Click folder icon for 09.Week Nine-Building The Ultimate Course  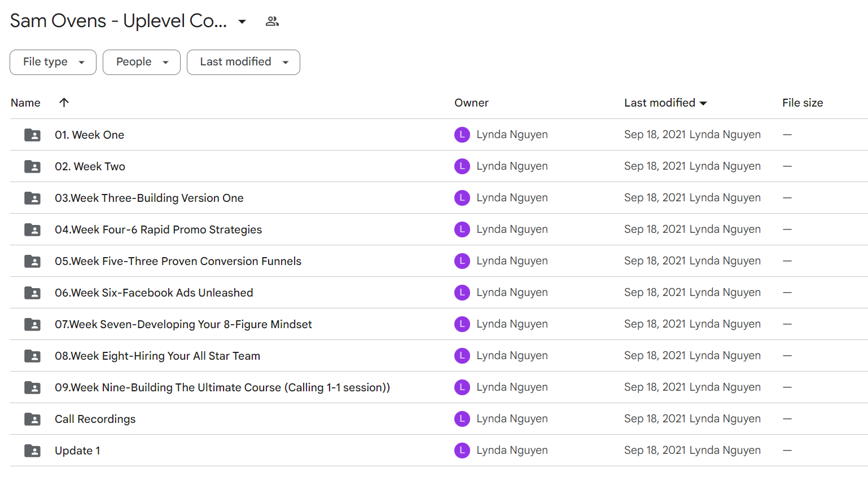[x=32, y=387]
